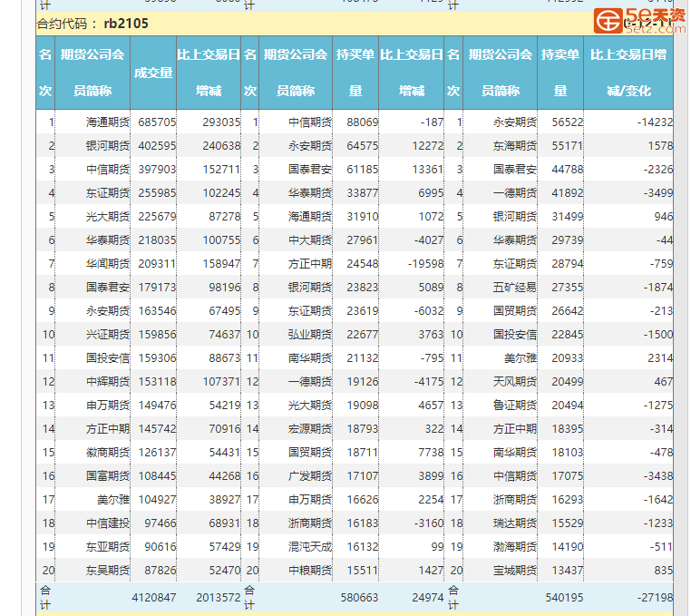Click the rb2105 contract code label
This screenshot has width=691, height=616.
point(126,24)
